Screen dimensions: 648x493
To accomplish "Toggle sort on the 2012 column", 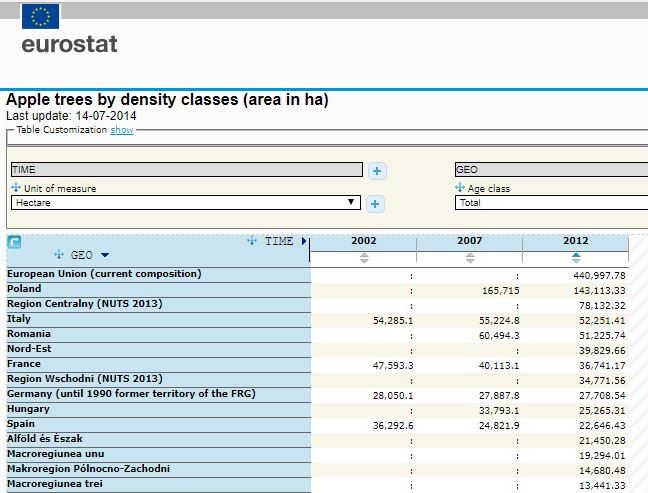I will pyautogui.click(x=576, y=258).
